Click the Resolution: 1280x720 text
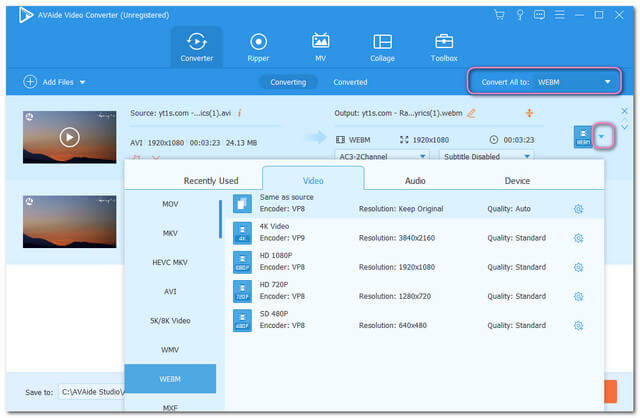Image resolution: width=640 pixels, height=418 pixels. (x=395, y=296)
